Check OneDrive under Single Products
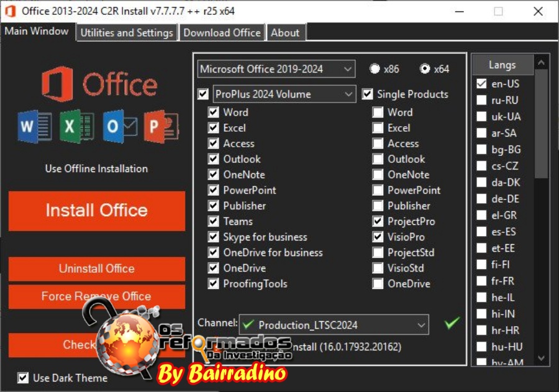 click(378, 284)
